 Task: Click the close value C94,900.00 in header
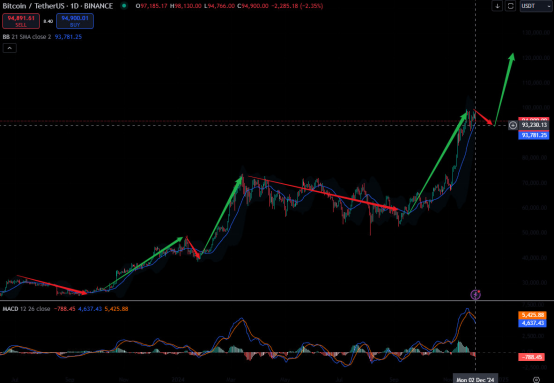(253, 6)
